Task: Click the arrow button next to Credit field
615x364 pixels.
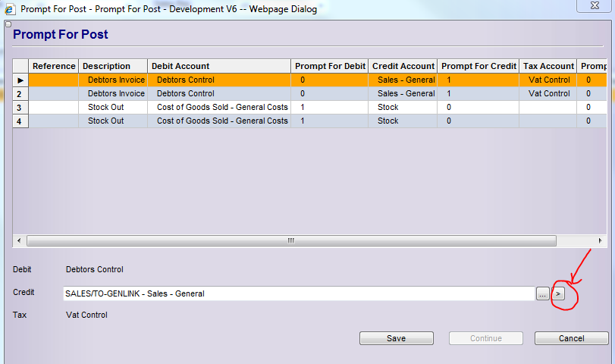Action: [558, 293]
